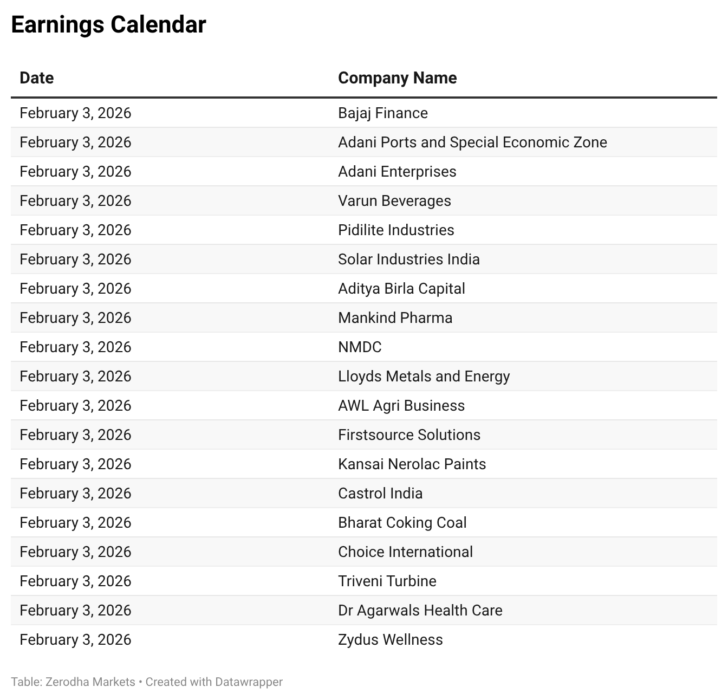Click Choice International cell

pos(405,552)
